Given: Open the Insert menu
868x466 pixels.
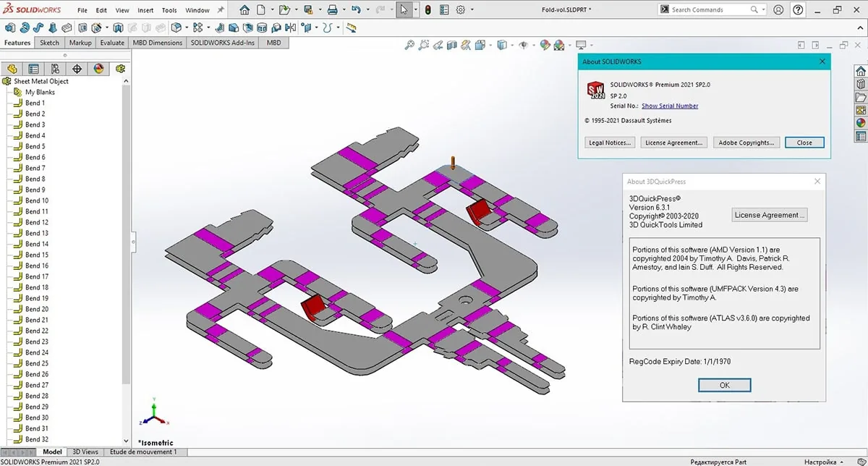Looking at the screenshot, I should (x=145, y=11).
